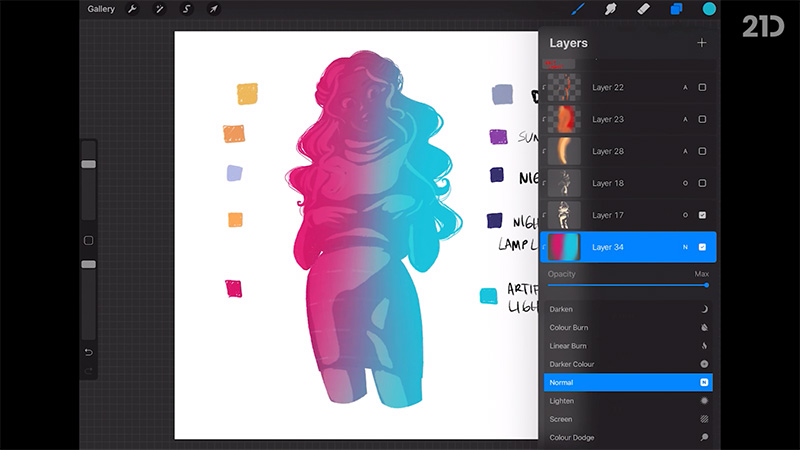Select the Selection tool (S icon)
Viewport: 800px width, 450px height.
click(x=186, y=9)
